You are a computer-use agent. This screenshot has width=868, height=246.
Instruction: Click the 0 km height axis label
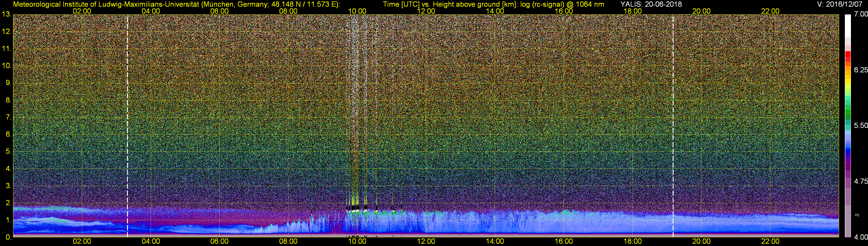[x=8, y=237]
